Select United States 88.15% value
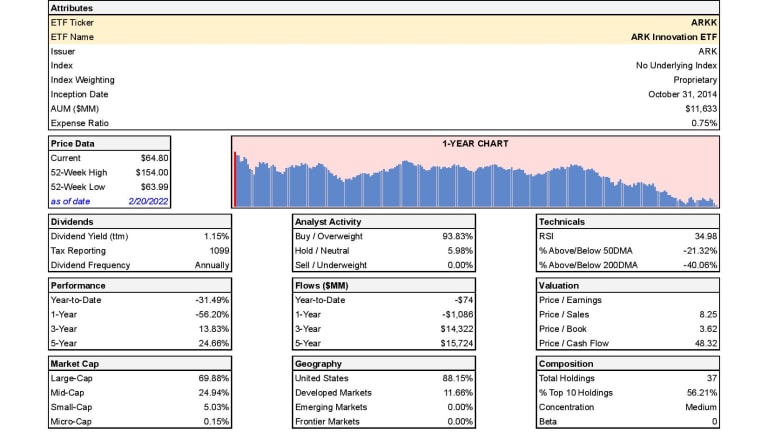The height and width of the screenshot is (432, 768). [x=457, y=378]
